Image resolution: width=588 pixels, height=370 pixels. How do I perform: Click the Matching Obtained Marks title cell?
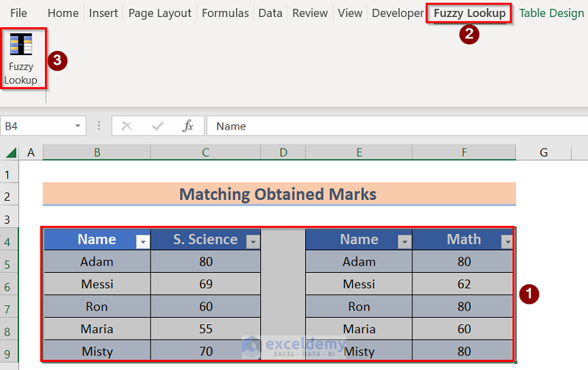278,194
